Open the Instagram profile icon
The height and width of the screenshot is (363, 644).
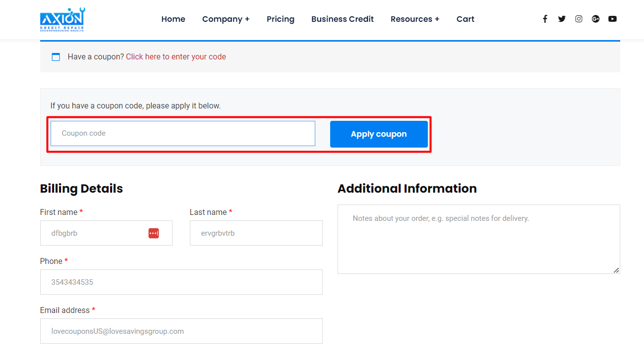[x=579, y=19]
